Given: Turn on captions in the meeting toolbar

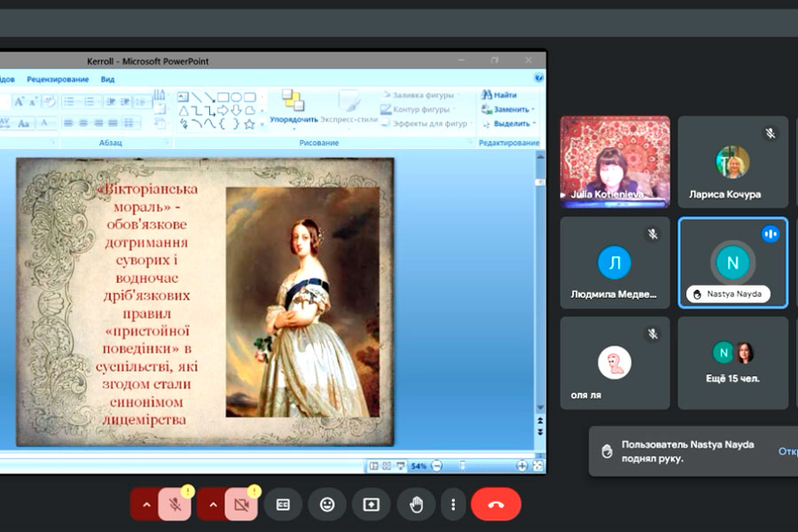Looking at the screenshot, I should tap(284, 505).
